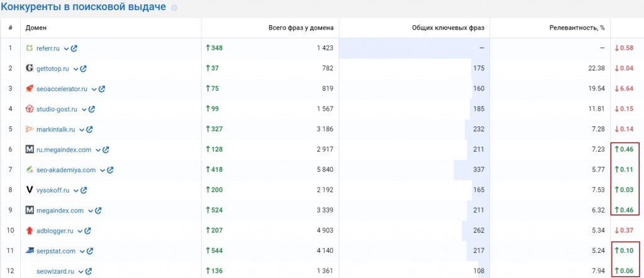Viewport: 644px width, 278px height.
Task: Expand dropdown chevron next to referr.ru
Action: (x=66, y=49)
